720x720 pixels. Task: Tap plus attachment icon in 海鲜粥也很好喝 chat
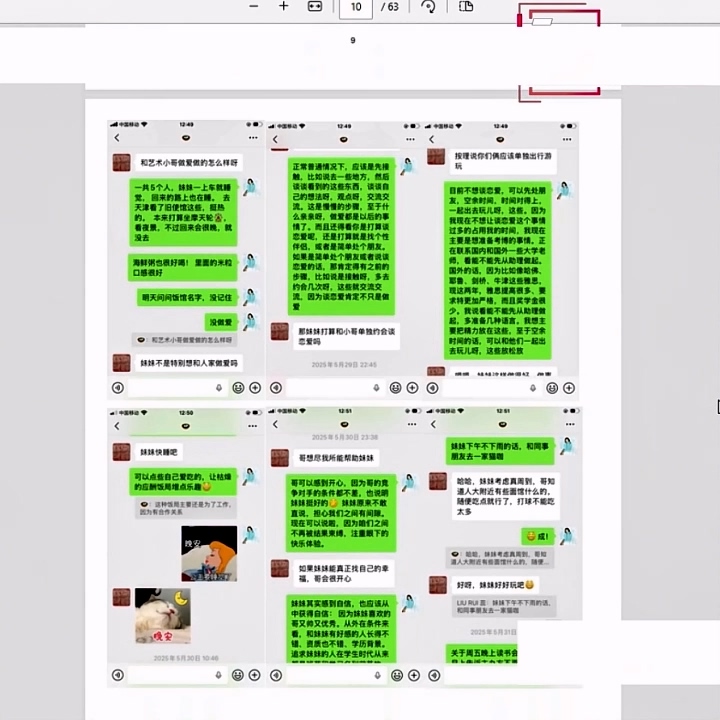point(255,388)
